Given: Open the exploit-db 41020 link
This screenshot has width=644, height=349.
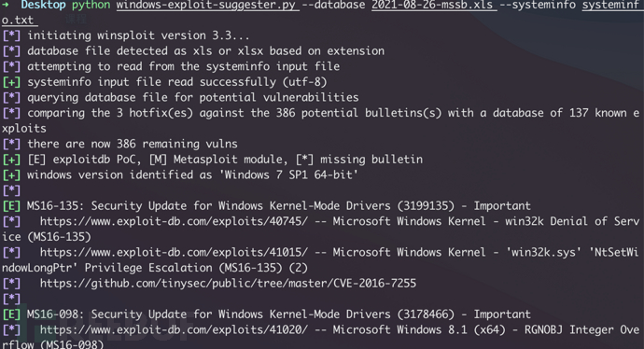Looking at the screenshot, I should point(174,329).
